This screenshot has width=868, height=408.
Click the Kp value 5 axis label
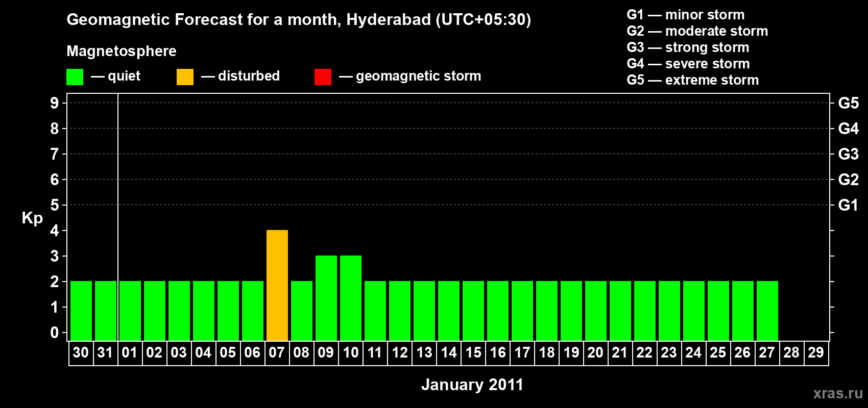click(55, 205)
